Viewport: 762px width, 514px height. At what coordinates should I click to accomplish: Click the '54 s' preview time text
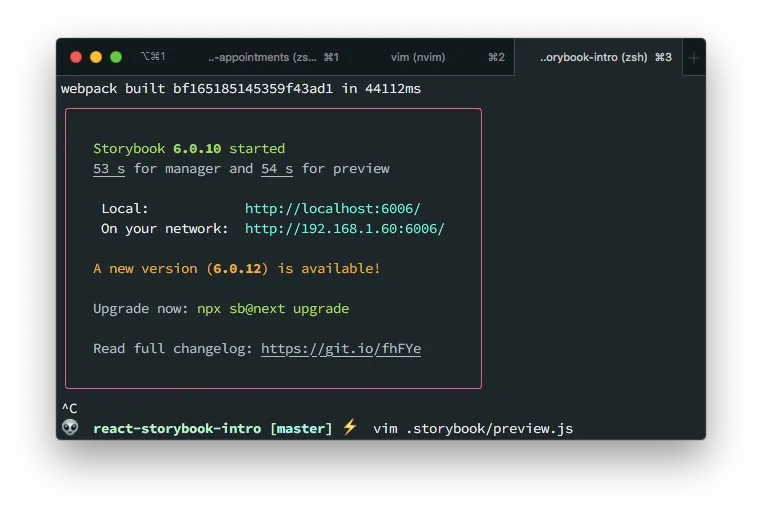[x=277, y=169]
